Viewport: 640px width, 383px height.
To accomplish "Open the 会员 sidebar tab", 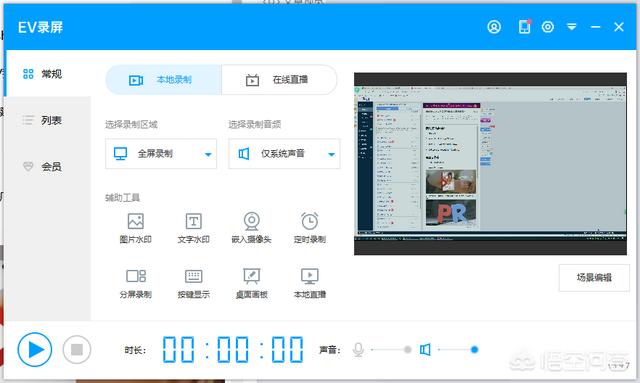I will point(48,166).
